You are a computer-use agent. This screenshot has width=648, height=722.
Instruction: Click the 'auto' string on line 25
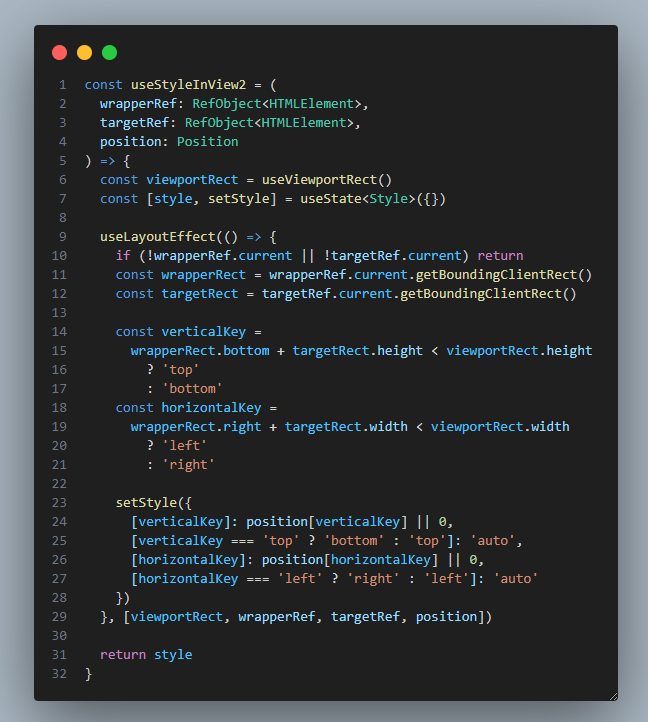(x=492, y=541)
